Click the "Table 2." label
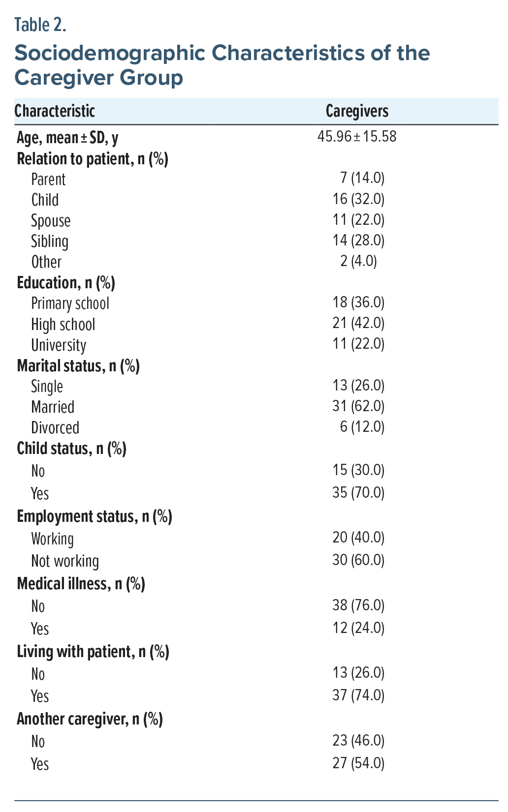 [x=40, y=25]
